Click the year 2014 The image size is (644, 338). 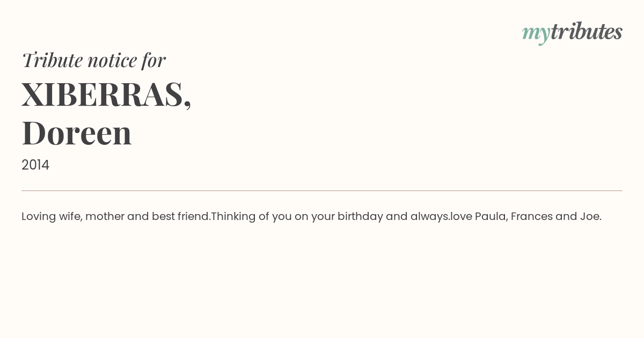pyautogui.click(x=35, y=165)
